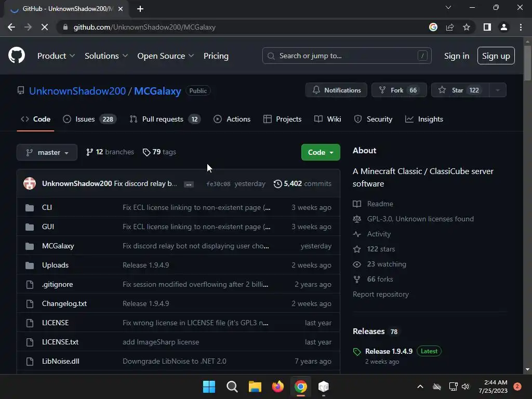Screen dimensions: 532x399
Task: View the 12 branches link
Action: 110,152
